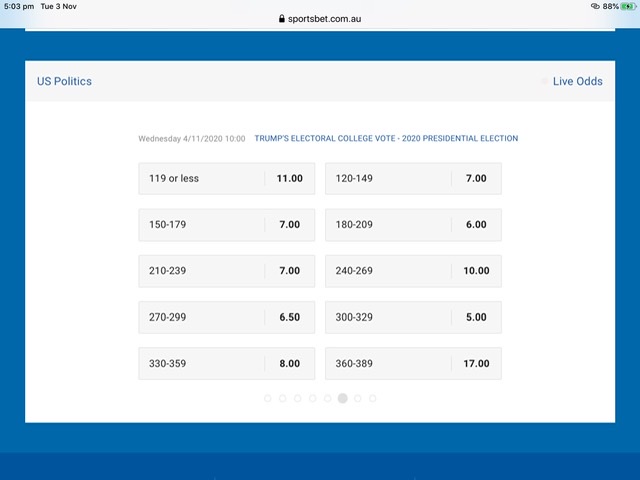
Task: Pick the 270-299 outcome at 6.50
Action: click(226, 317)
